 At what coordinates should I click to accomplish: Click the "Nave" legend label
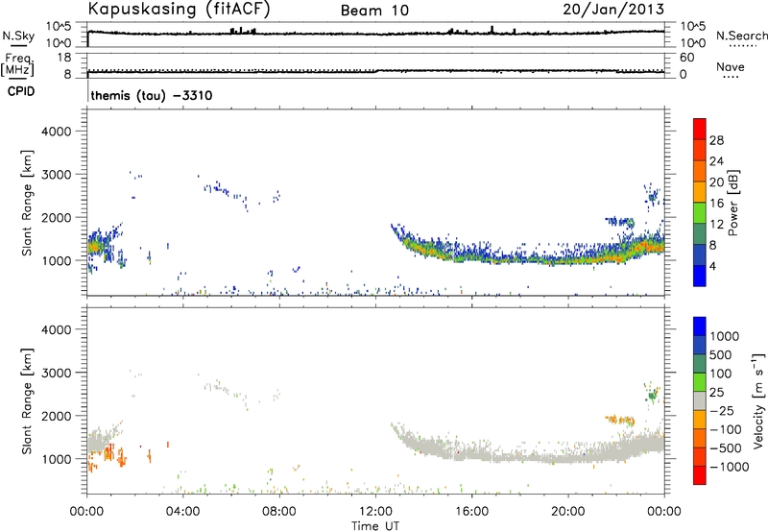coord(731,66)
